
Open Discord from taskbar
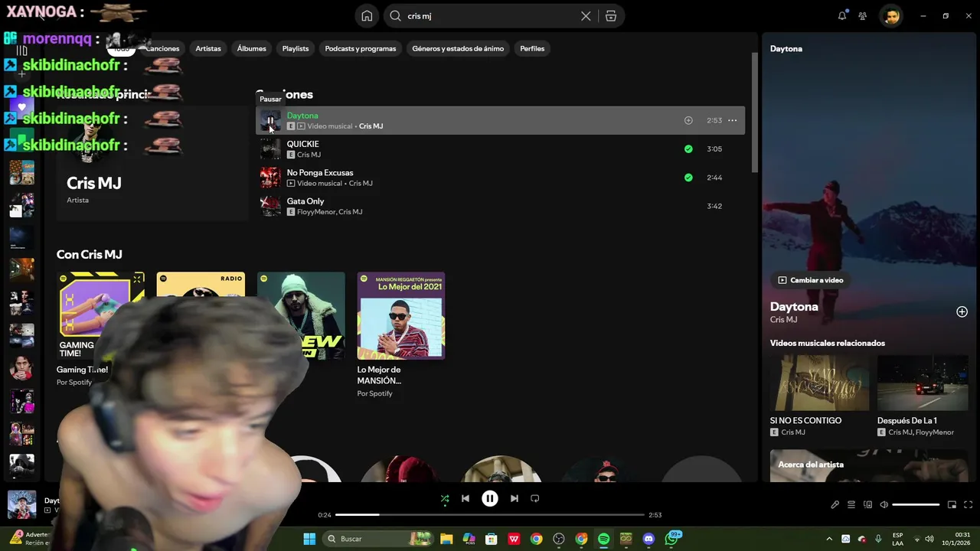(649, 539)
